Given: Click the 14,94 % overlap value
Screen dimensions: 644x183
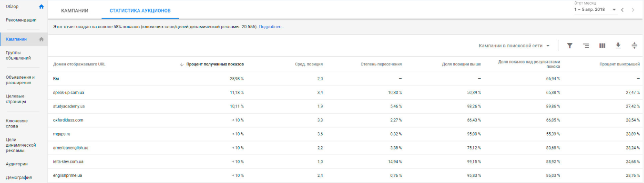Looking at the screenshot, I should [x=395, y=162].
